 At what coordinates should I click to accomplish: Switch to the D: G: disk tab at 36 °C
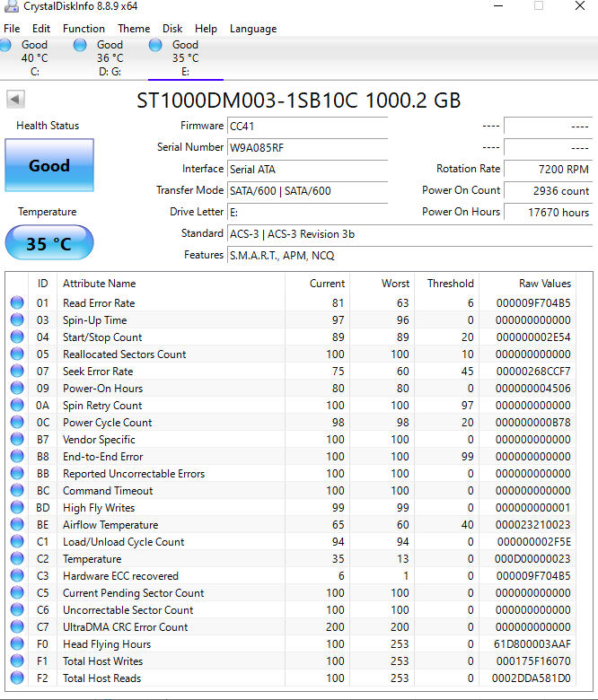(110, 58)
